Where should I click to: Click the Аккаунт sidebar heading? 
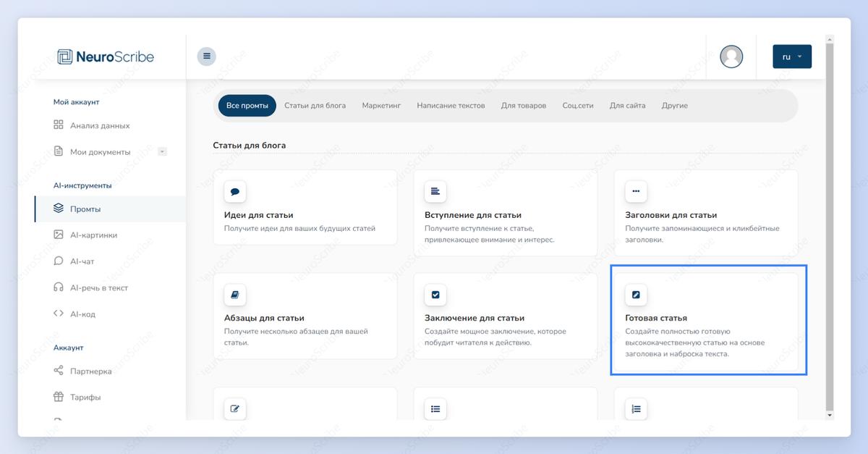69,348
